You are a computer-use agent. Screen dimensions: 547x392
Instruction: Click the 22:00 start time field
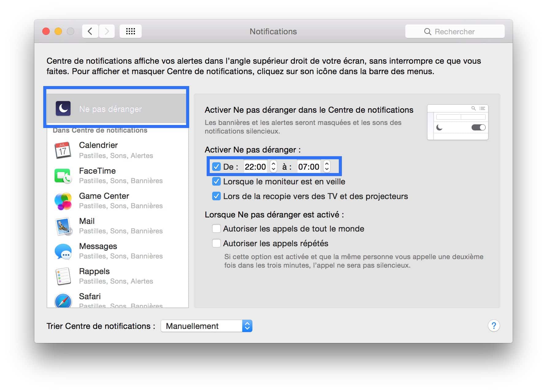click(x=255, y=167)
